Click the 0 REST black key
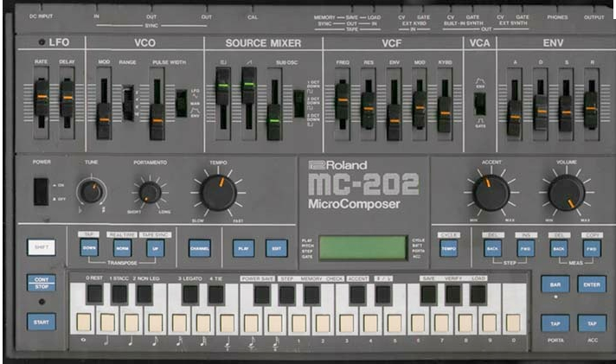616x364 pixels. [94, 294]
